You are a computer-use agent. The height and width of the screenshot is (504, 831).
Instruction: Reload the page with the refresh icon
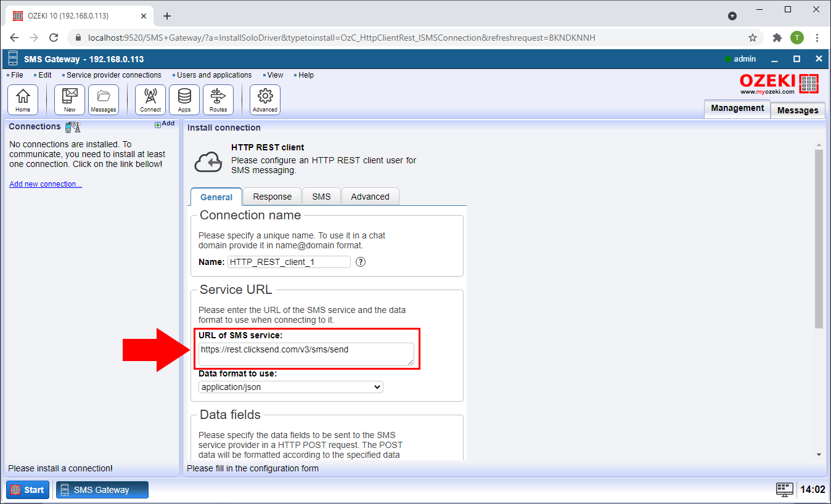[54, 38]
